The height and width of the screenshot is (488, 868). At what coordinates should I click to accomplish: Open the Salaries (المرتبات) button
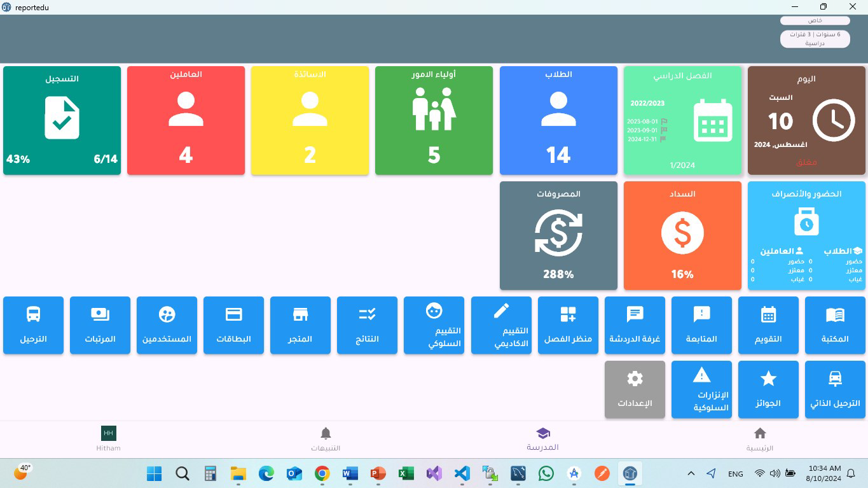click(100, 325)
